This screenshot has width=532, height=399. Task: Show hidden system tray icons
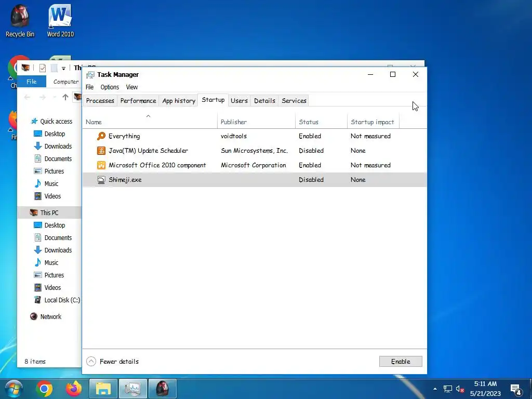(x=435, y=389)
